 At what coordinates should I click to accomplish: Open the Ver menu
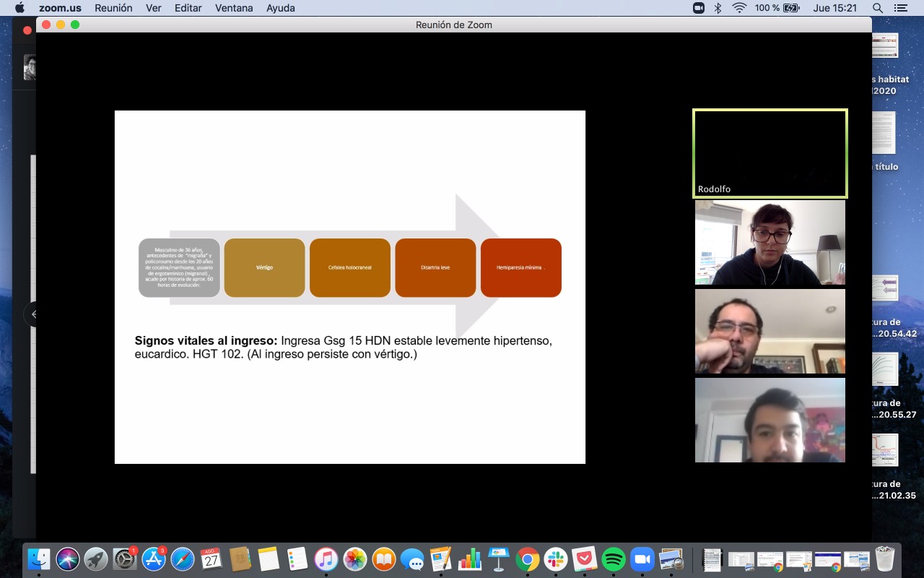(x=154, y=8)
